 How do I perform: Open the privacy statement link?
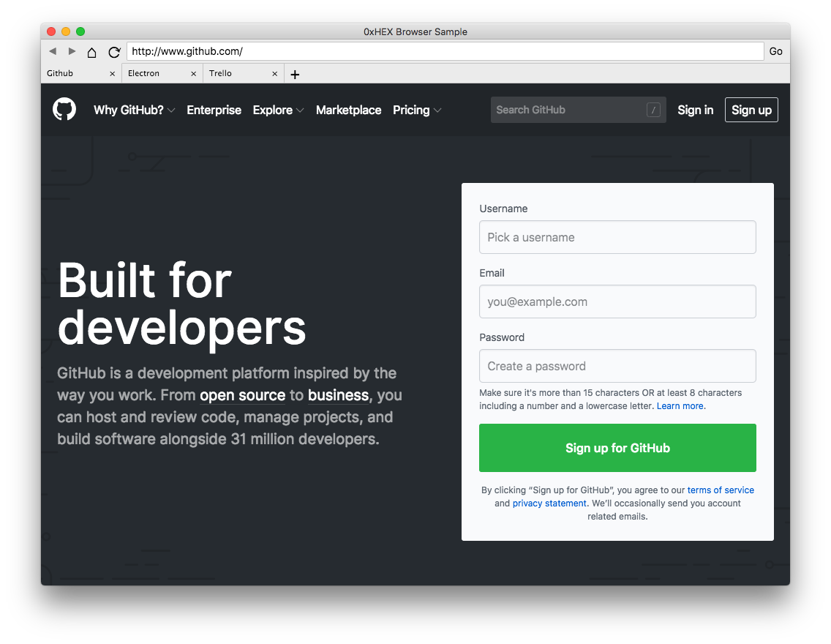549,503
